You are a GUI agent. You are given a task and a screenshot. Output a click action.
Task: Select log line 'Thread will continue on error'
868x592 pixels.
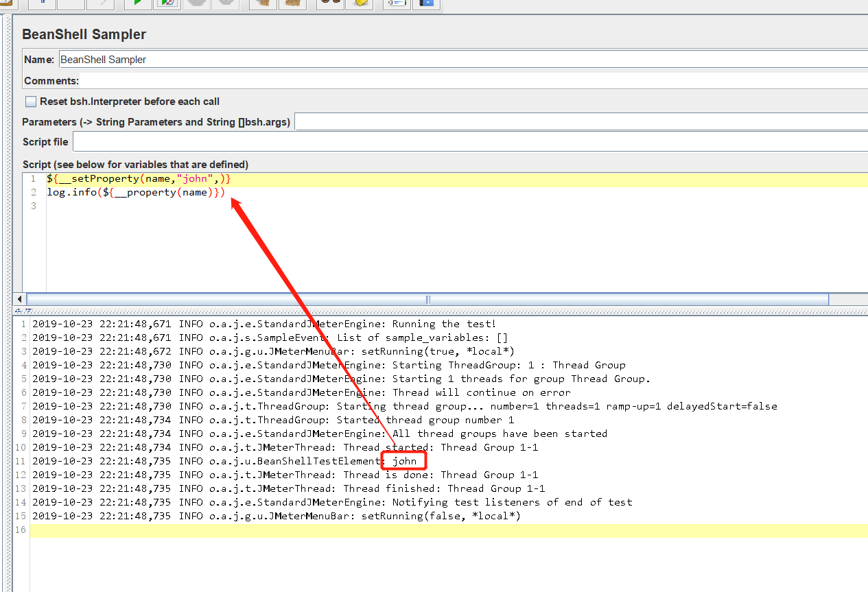[301, 392]
